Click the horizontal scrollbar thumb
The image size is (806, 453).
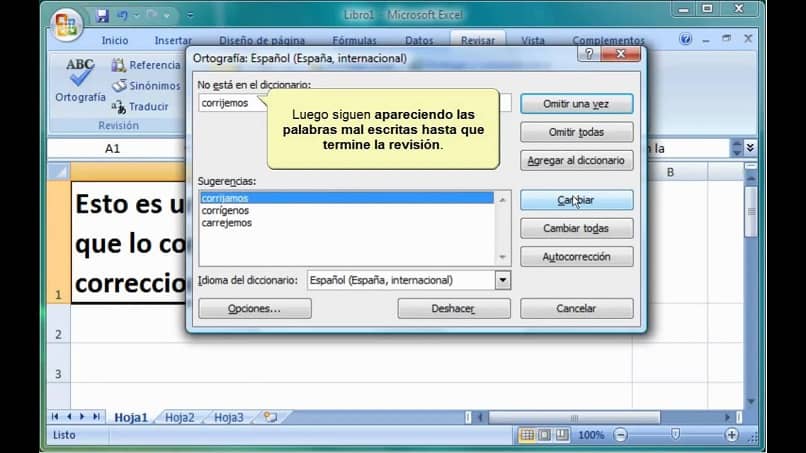(x=574, y=418)
